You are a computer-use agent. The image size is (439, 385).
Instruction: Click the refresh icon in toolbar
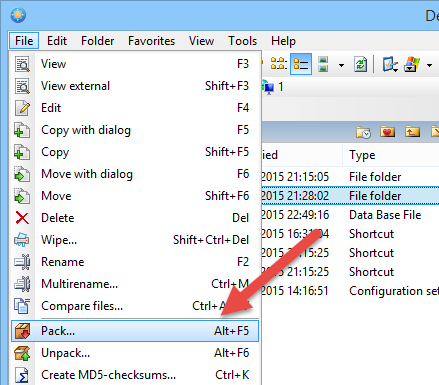pos(360,64)
